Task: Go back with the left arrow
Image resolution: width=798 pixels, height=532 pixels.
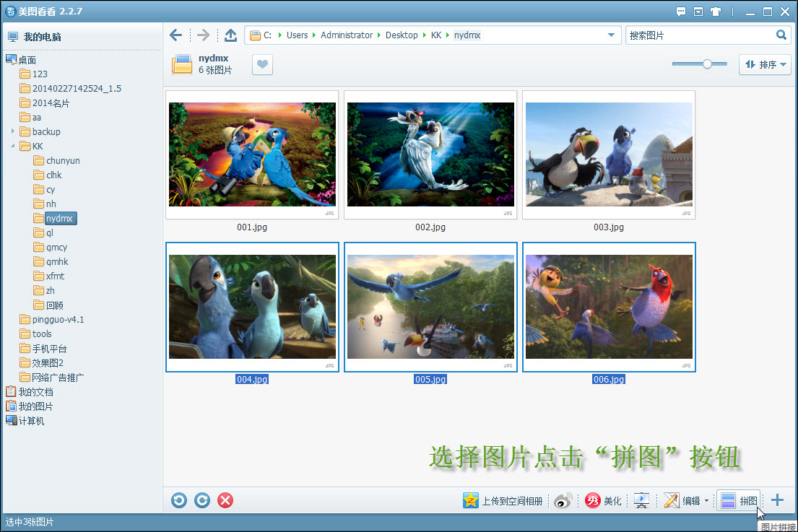Action: click(x=176, y=35)
